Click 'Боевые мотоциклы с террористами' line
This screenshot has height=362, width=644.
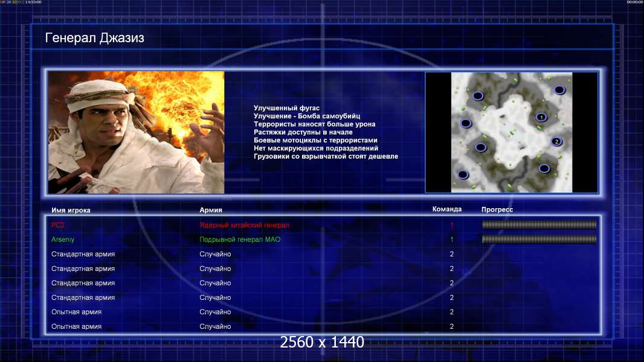(315, 140)
